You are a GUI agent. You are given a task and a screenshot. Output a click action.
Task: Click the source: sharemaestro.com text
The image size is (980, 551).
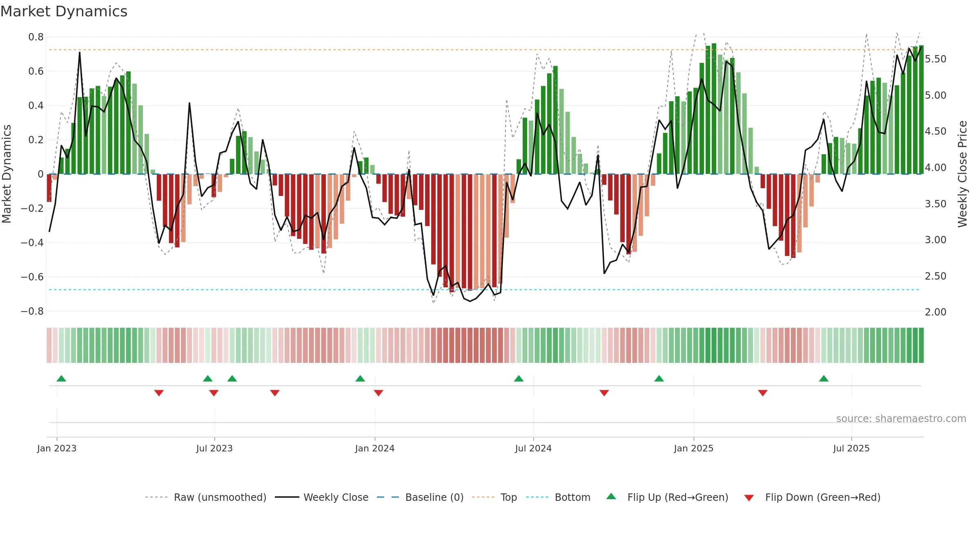point(901,418)
